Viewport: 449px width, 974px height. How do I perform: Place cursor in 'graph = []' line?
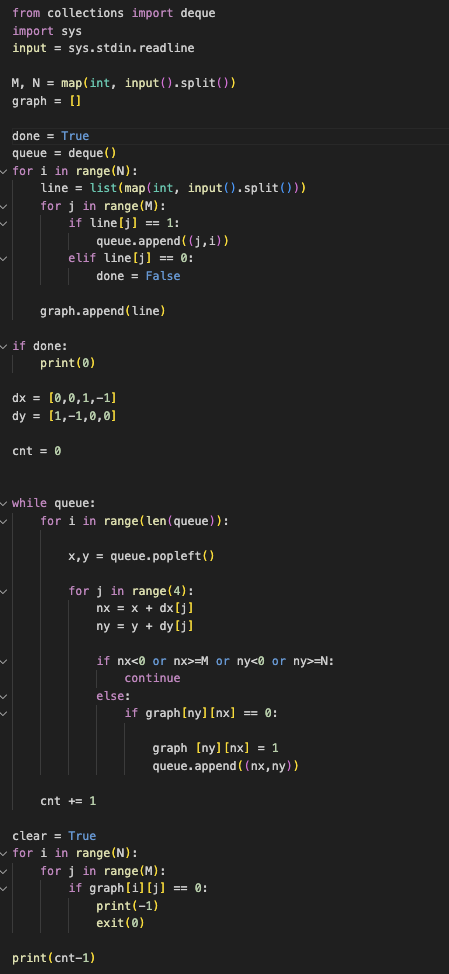[47, 101]
